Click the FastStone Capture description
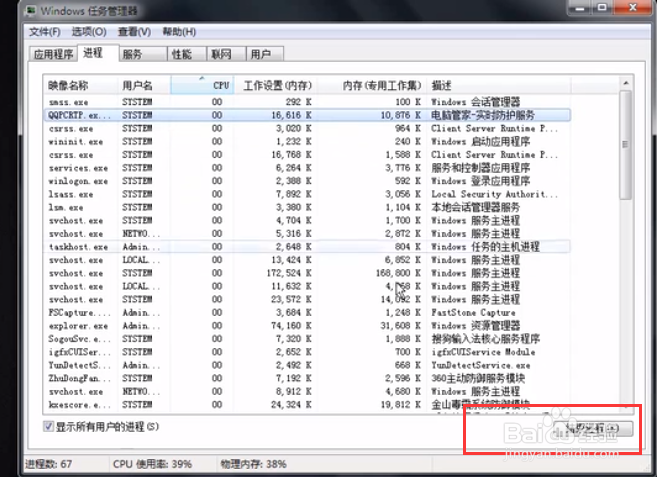Image resolution: width=657 pixels, height=477 pixels. coord(473,313)
